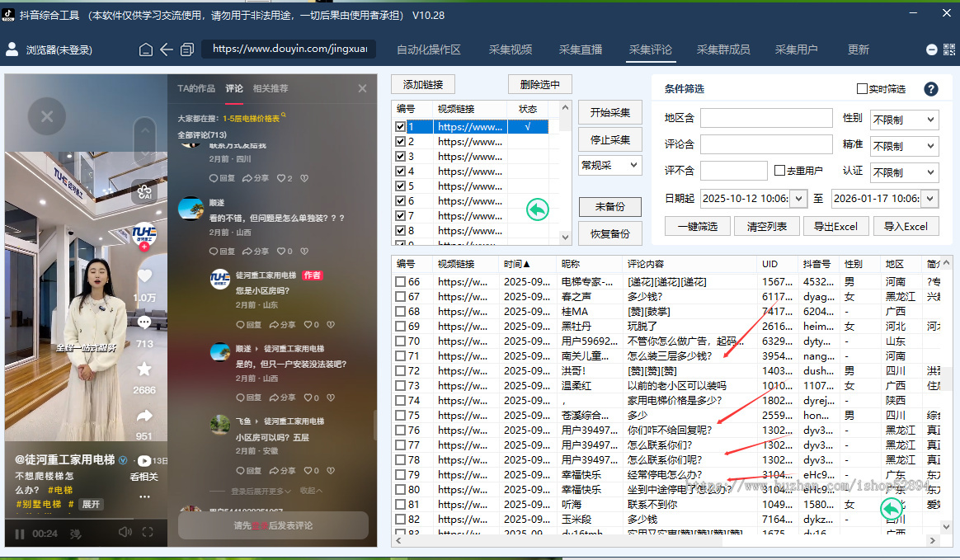
Task: Click the user avatar icon beside 浏览器(未登录)
Action: pos(12,49)
